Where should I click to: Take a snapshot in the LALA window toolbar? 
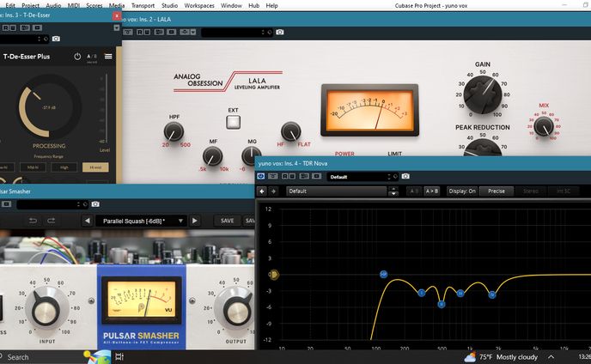pos(280,33)
